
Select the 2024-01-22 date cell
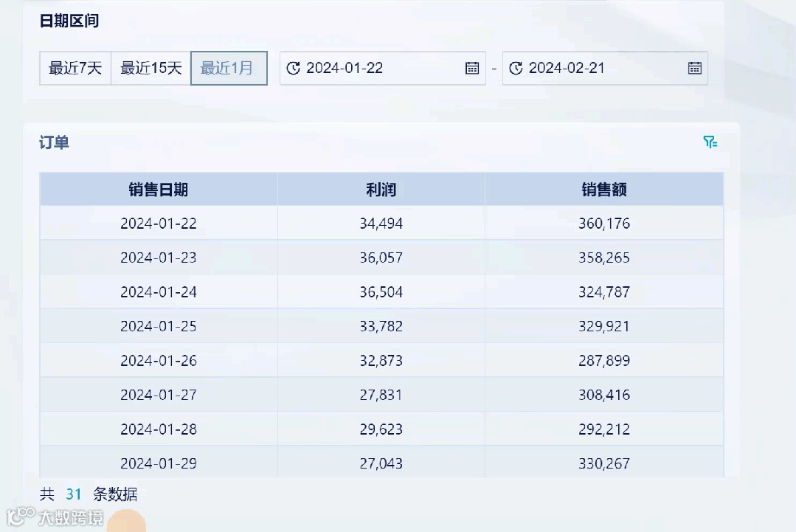(x=159, y=224)
